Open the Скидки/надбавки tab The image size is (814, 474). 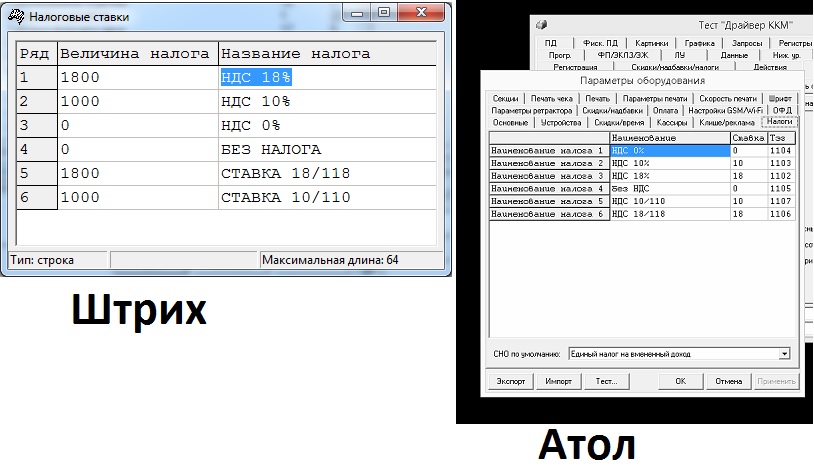point(612,110)
